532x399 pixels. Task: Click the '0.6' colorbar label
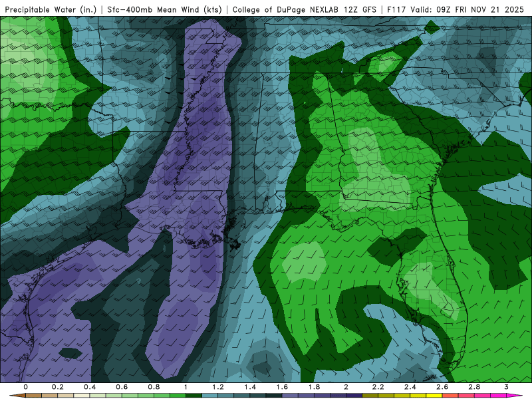(122, 387)
